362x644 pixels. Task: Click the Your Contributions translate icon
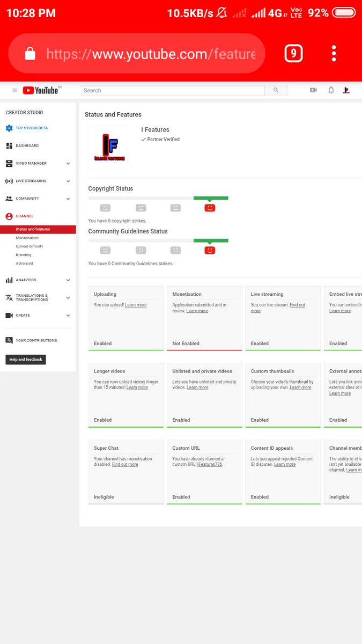(9, 340)
